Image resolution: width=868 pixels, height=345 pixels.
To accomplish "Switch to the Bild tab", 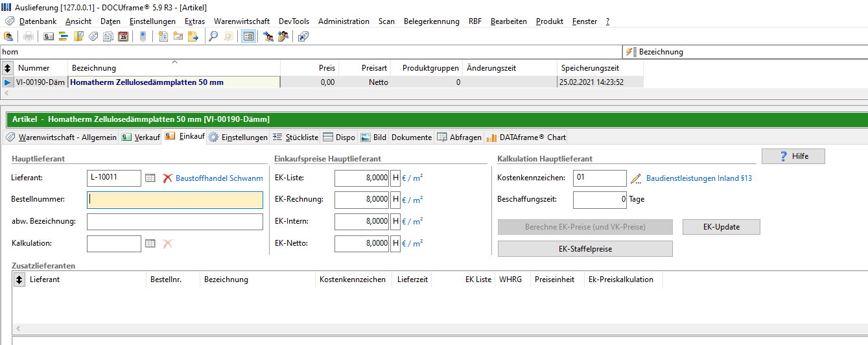I will point(373,137).
